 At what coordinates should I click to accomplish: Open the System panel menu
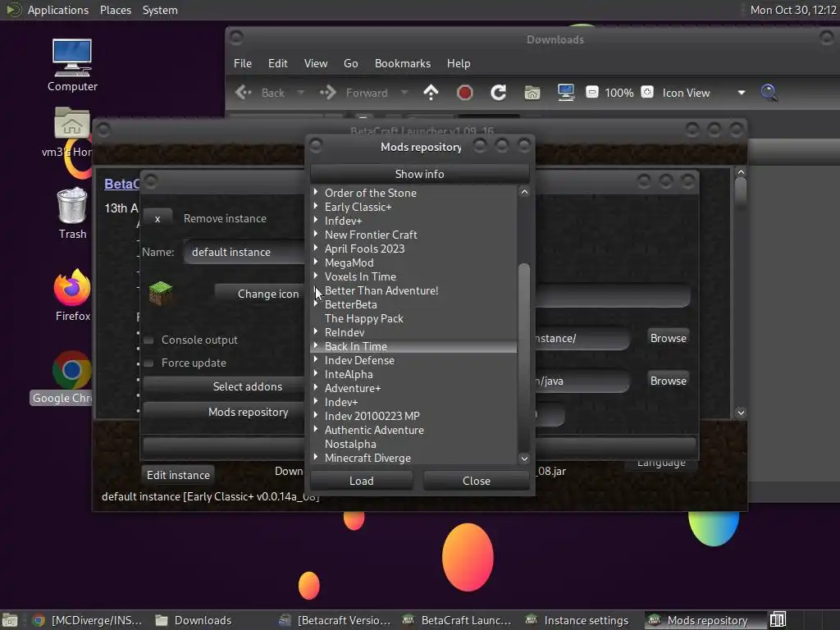point(160,10)
